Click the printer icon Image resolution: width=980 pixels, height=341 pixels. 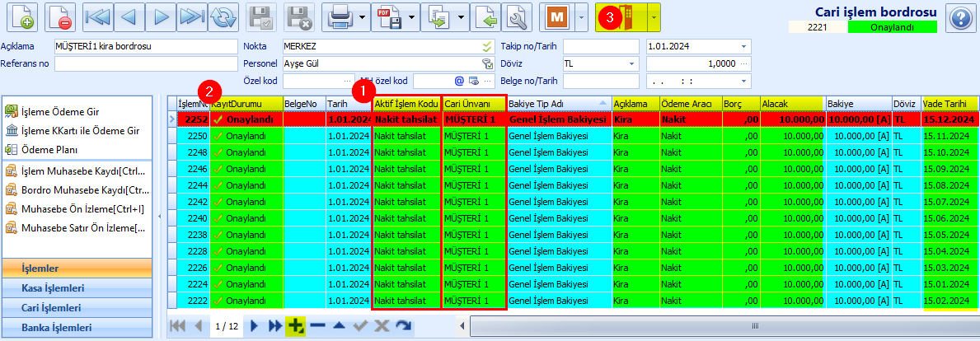[x=340, y=16]
